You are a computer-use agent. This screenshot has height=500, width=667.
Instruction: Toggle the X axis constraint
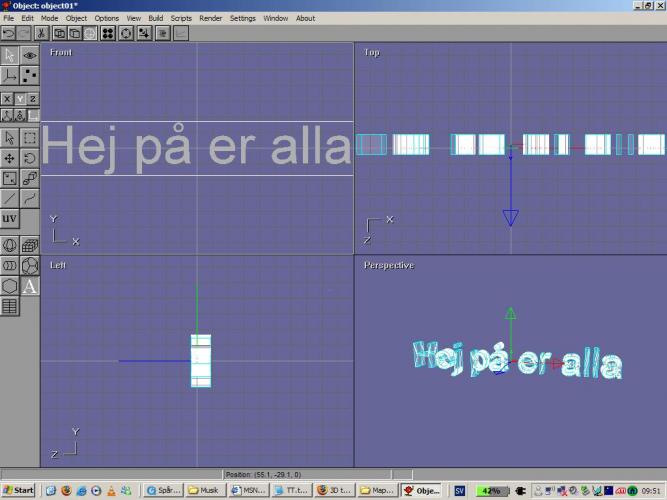click(x=7, y=99)
